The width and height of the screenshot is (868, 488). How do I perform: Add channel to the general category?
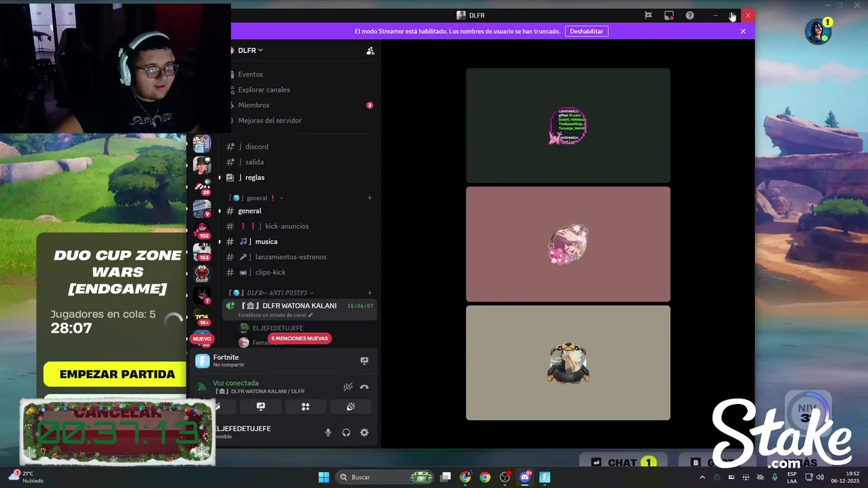tap(370, 198)
